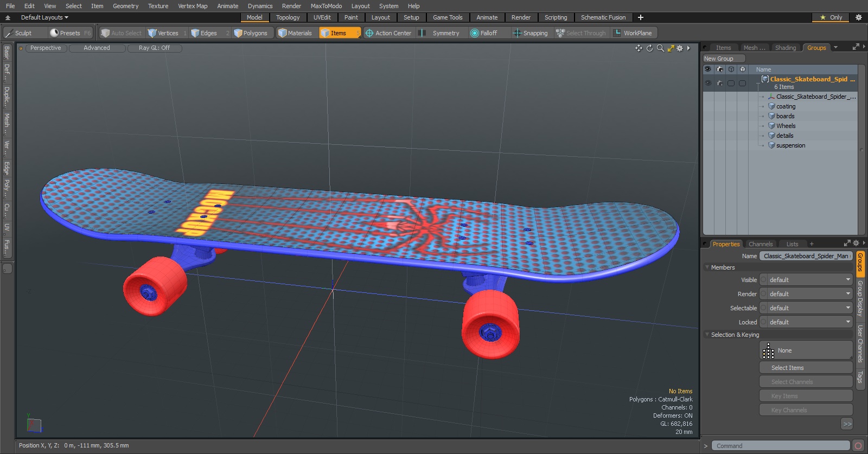Toggle Ray GL: Off button
This screenshot has height=454, width=868.
click(x=154, y=48)
